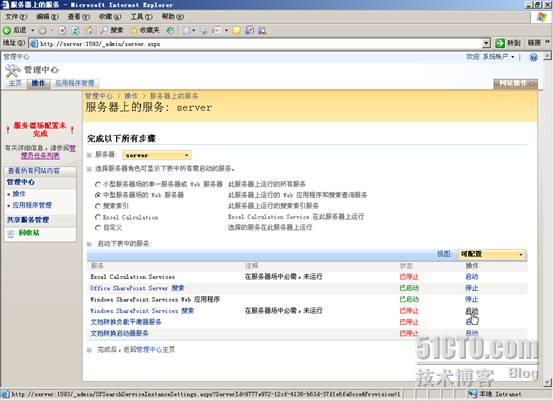Open the Mail icon dropdown arrow
The height and width of the screenshot is (401, 553).
[194, 30]
